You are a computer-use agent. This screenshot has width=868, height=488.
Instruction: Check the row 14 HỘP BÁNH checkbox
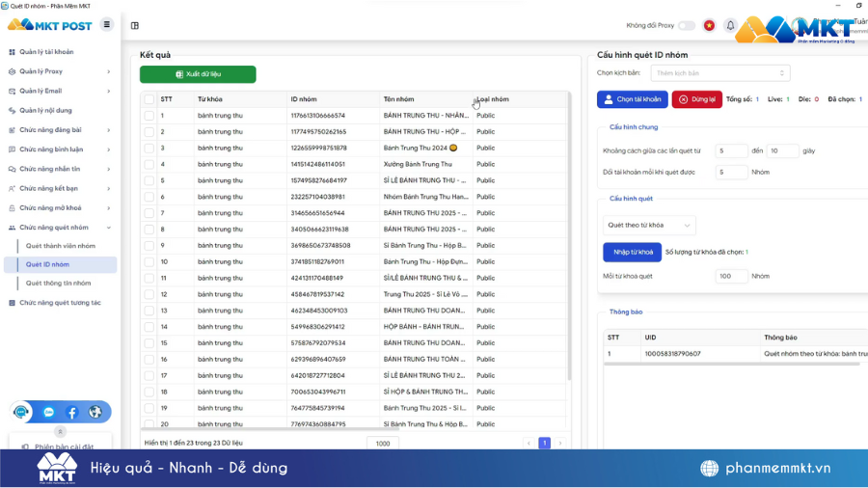tap(149, 327)
